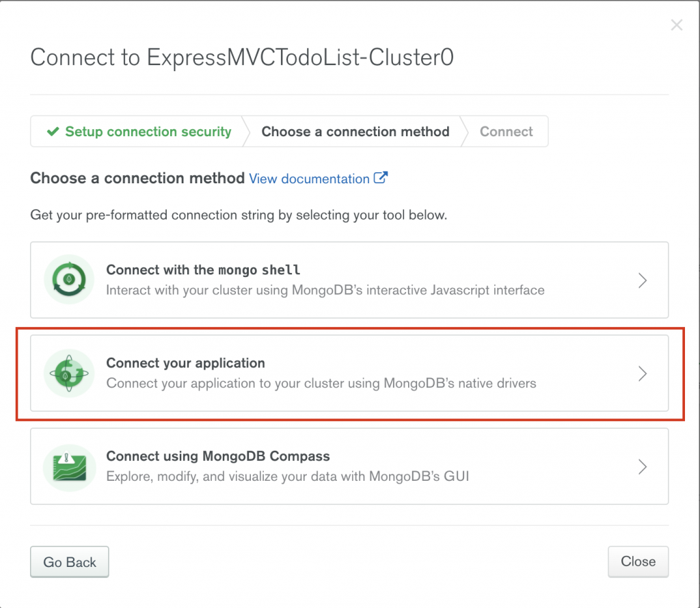The width and height of the screenshot is (700, 608).
Task: Open the Connect your application chevron
Action: pyautogui.click(x=642, y=373)
